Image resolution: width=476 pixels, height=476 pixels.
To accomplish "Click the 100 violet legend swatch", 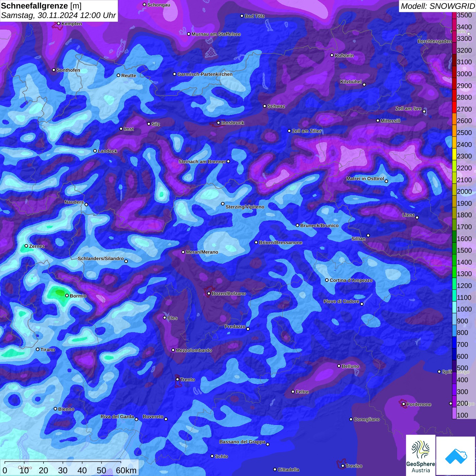I will [x=454, y=414].
